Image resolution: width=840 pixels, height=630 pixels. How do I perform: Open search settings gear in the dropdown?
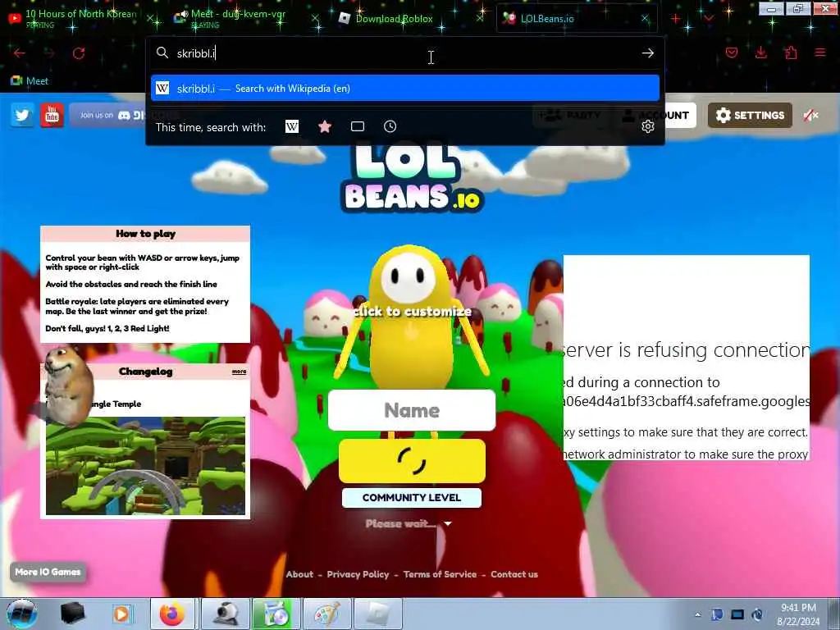[x=648, y=126]
